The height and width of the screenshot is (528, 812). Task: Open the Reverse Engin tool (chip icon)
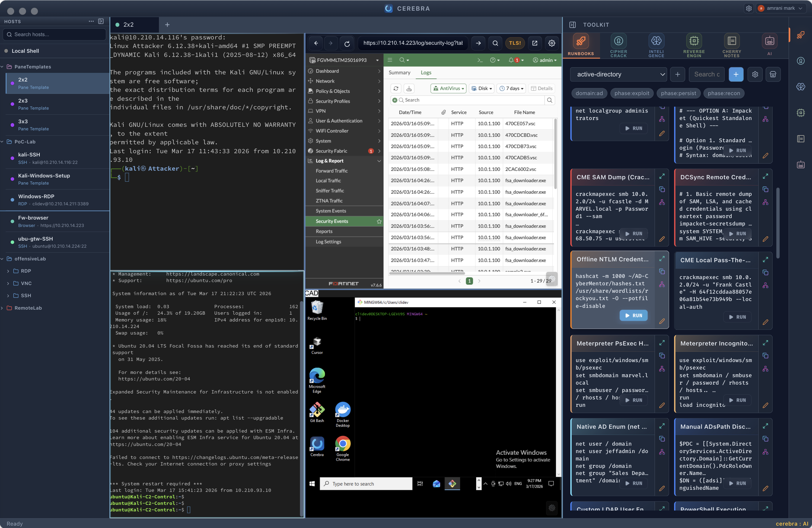point(694,45)
